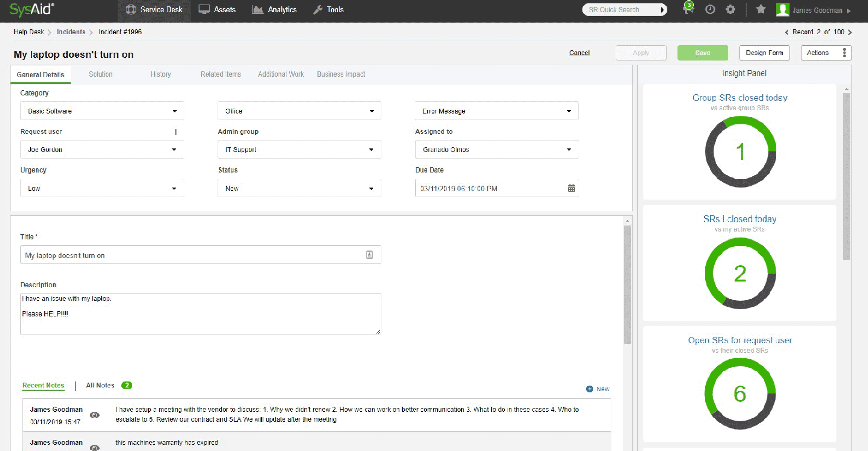Click the icon inside the Title field
The width and height of the screenshot is (868, 451).
369,255
